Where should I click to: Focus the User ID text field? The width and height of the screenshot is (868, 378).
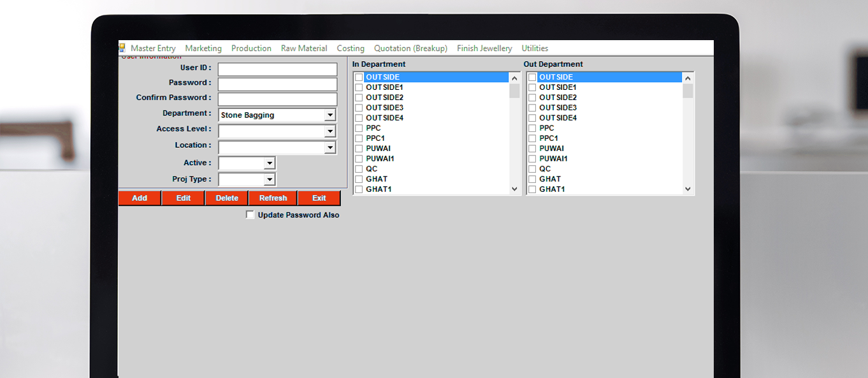click(x=277, y=69)
